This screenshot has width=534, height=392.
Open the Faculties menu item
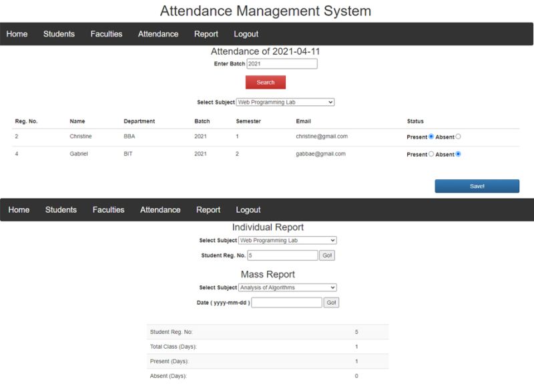pos(106,33)
